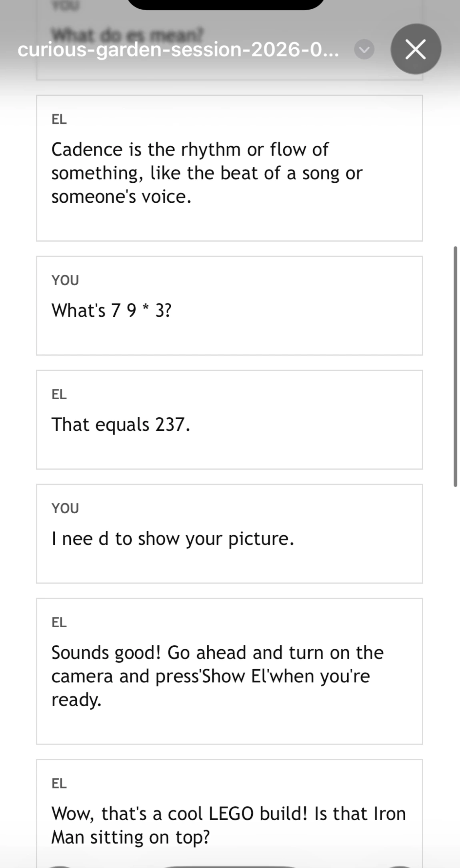Screen dimensions: 460x868
Task: Select the "That equals 237." reply
Action: click(x=120, y=424)
